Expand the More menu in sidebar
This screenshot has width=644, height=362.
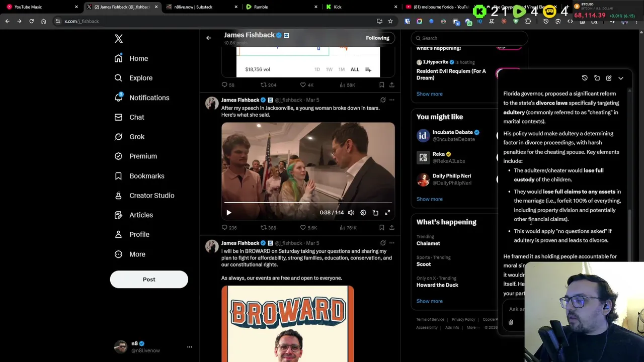130,254
